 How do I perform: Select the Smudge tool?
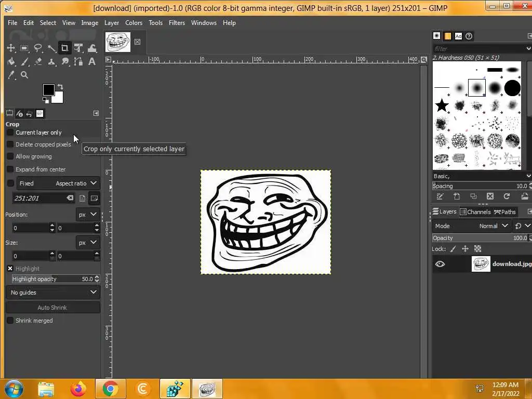click(x=65, y=62)
